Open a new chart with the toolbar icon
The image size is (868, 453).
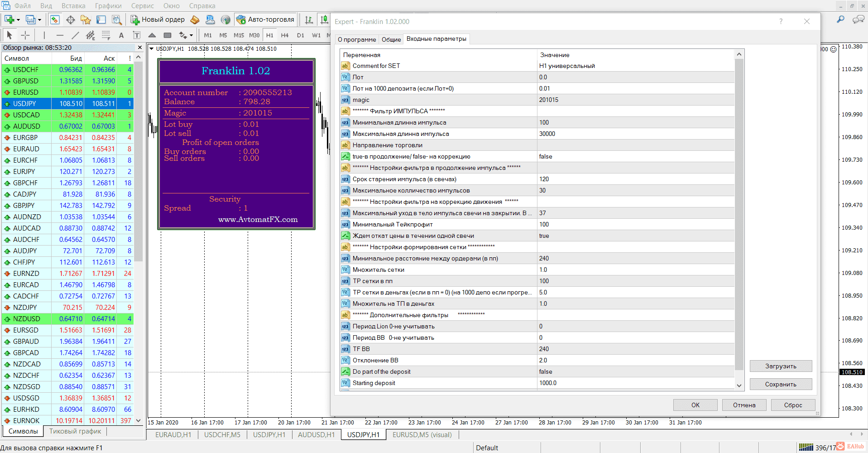(9, 19)
